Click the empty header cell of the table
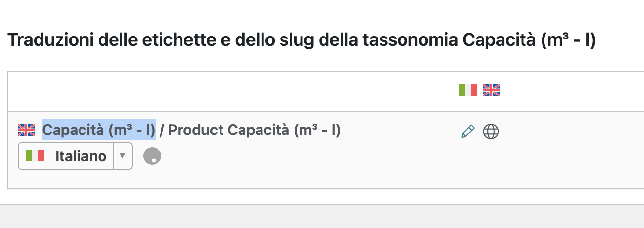 click(x=229, y=90)
